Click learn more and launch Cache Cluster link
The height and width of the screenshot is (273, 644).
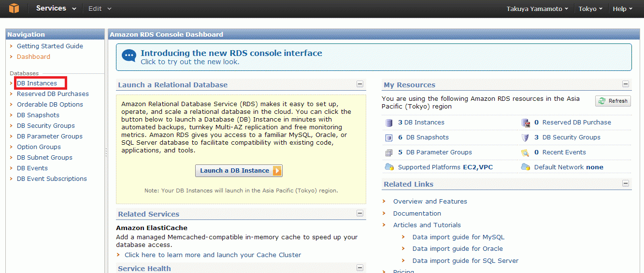point(213,255)
